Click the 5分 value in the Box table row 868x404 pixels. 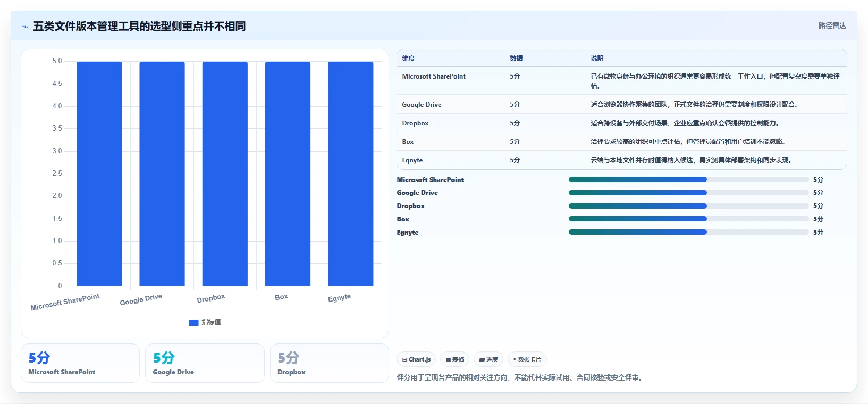tap(515, 142)
